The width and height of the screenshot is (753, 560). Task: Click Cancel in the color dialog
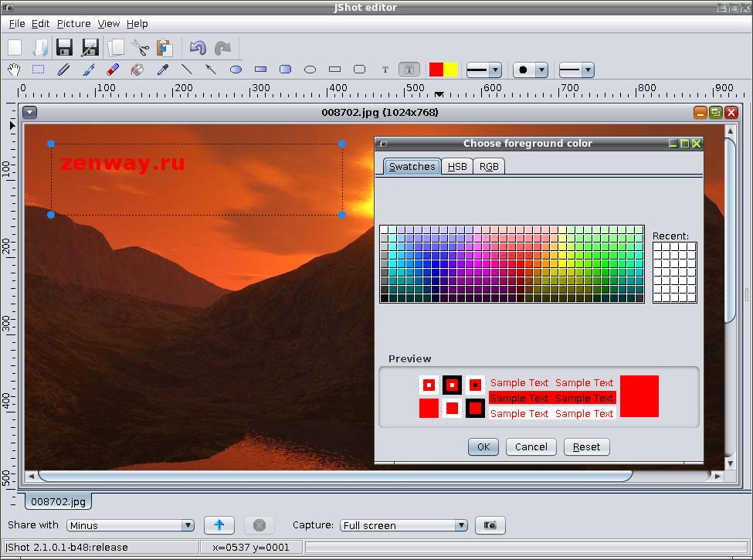tap(531, 447)
